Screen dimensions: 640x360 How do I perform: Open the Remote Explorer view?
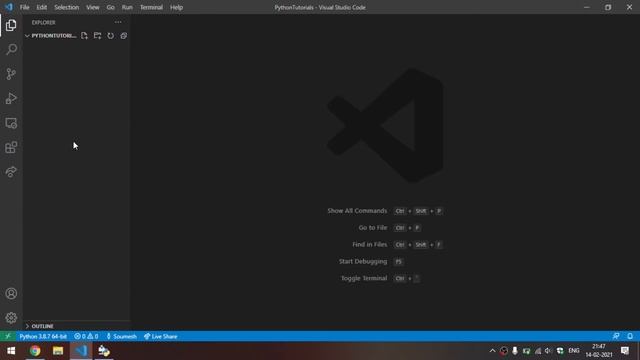11,123
